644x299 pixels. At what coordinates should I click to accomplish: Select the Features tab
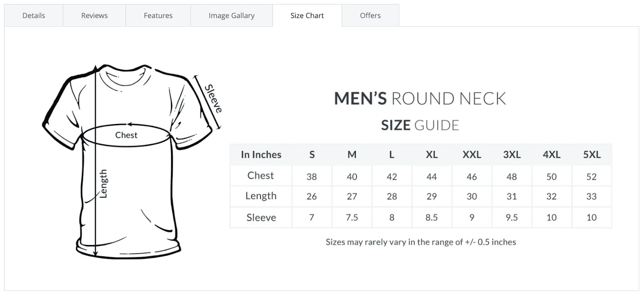point(158,15)
